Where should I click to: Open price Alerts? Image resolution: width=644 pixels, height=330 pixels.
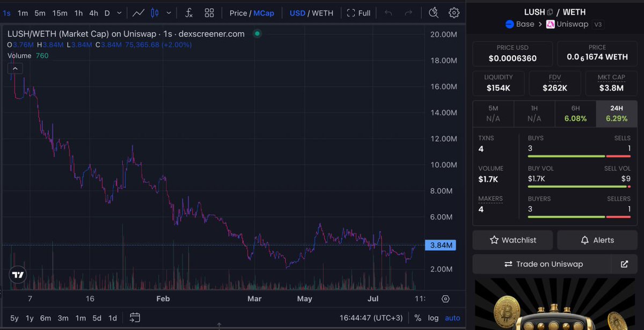[597, 240]
